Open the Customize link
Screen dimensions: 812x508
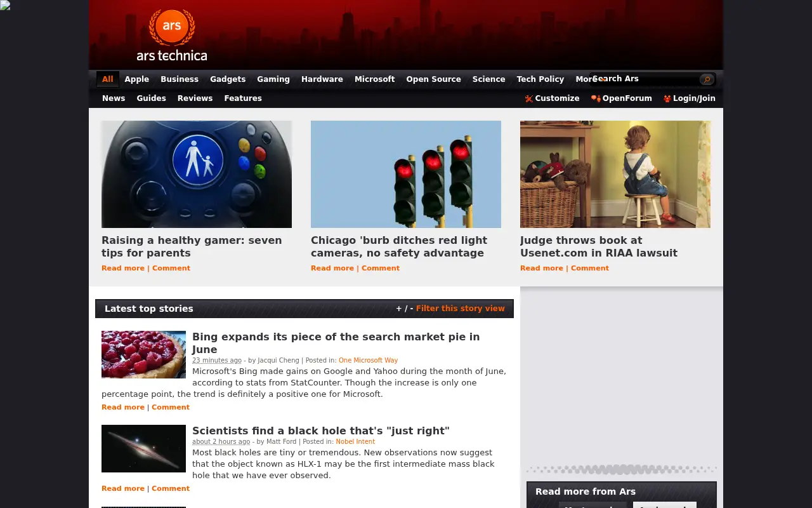pos(557,98)
